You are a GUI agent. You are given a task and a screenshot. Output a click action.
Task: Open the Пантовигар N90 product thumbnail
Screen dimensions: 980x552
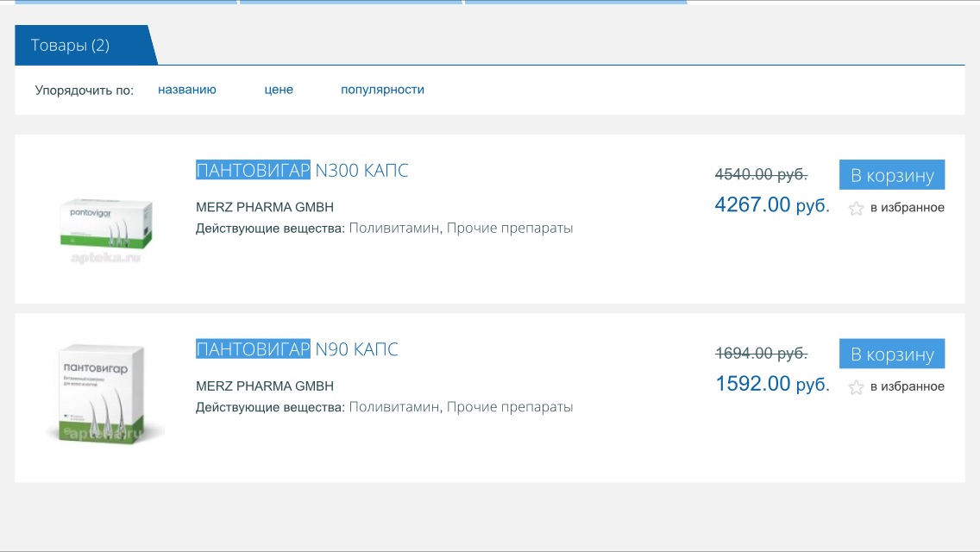(104, 396)
